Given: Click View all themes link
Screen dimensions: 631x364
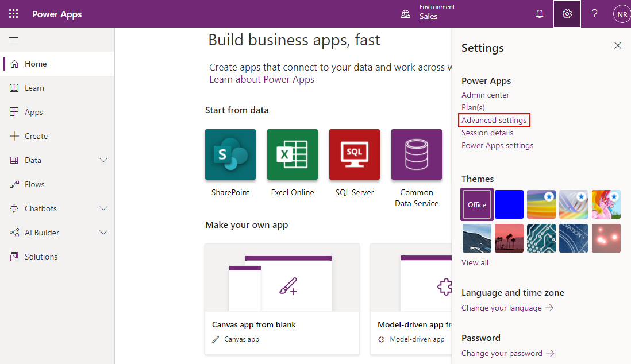Looking at the screenshot, I should click(x=475, y=262).
